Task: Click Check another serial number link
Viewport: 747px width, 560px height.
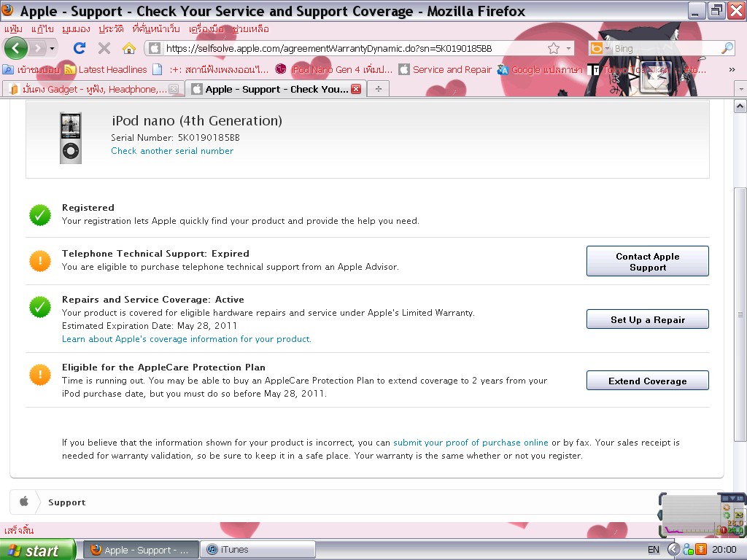Action: (172, 151)
